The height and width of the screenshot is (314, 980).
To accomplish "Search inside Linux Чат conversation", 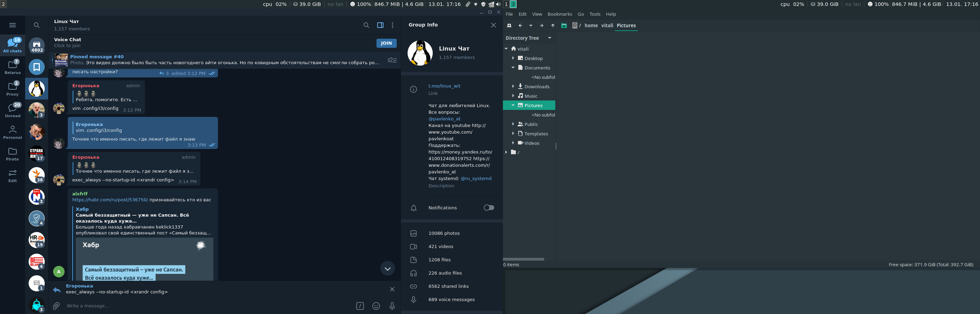I will (366, 25).
